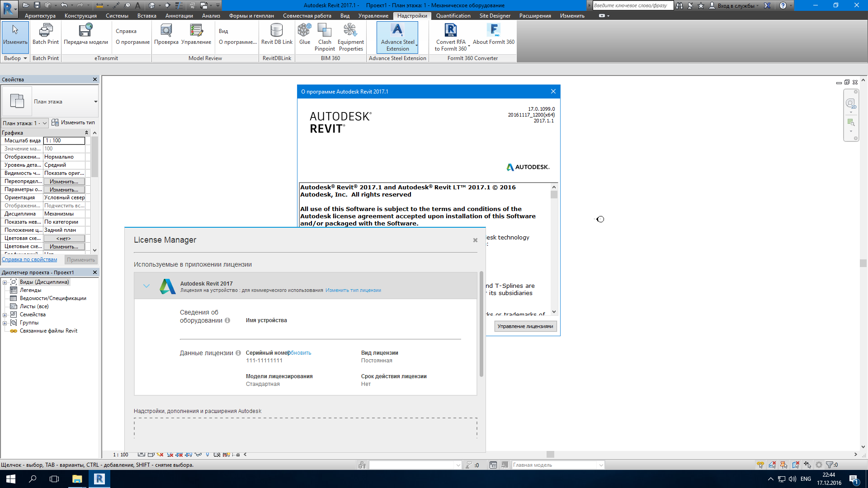
Task: Open the 'План этажа: 1' instance filter combo
Action: 25,123
